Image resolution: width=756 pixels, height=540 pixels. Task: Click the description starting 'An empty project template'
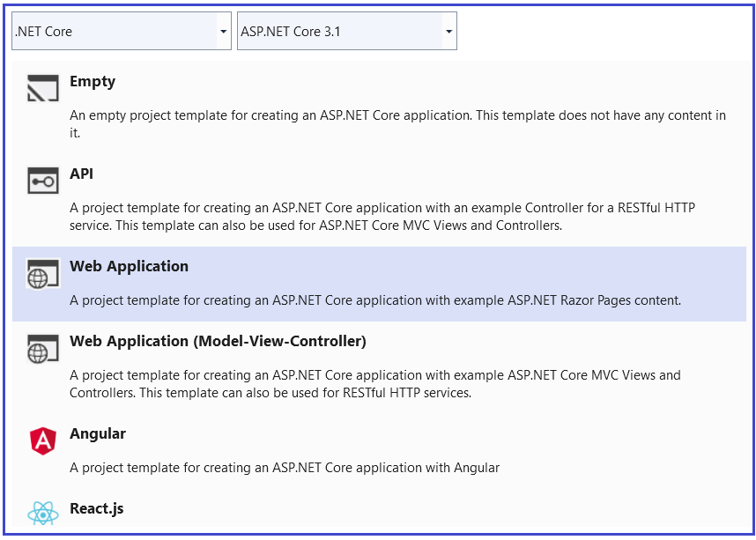coord(397,124)
